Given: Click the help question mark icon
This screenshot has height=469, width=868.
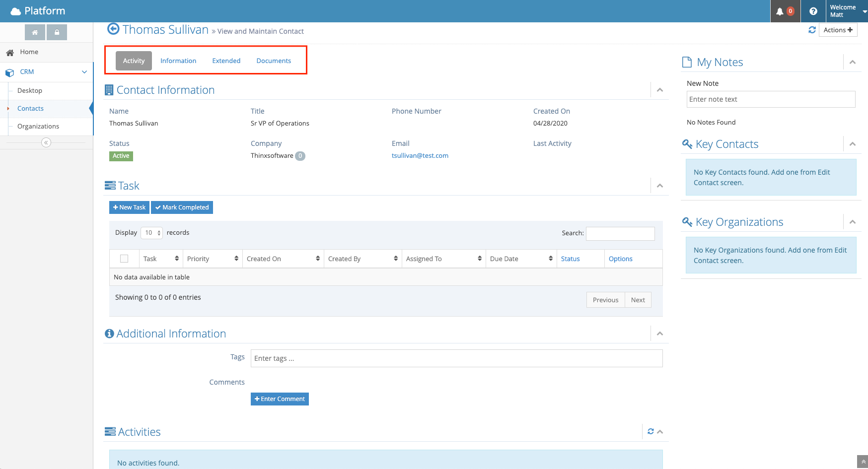Looking at the screenshot, I should pos(813,11).
